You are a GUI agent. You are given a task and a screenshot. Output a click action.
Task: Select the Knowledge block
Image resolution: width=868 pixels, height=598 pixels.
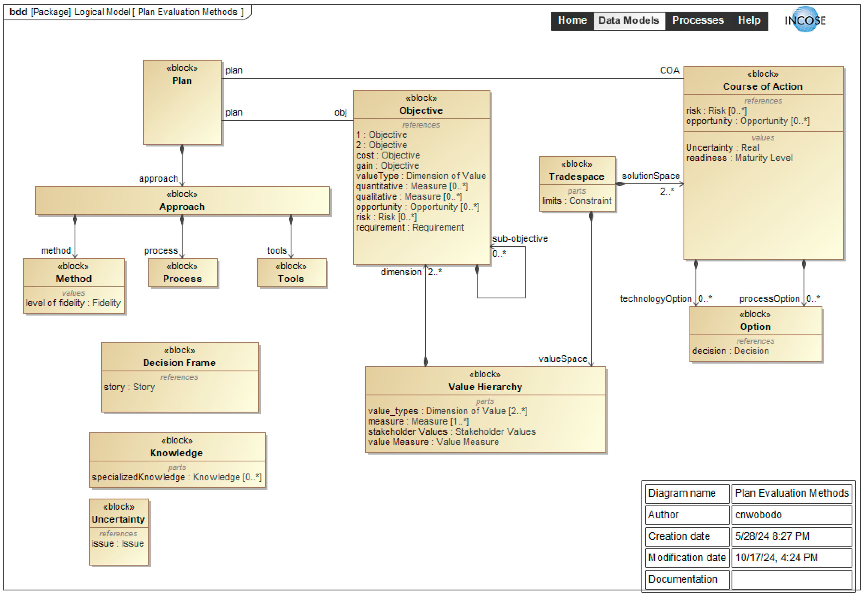[177, 453]
